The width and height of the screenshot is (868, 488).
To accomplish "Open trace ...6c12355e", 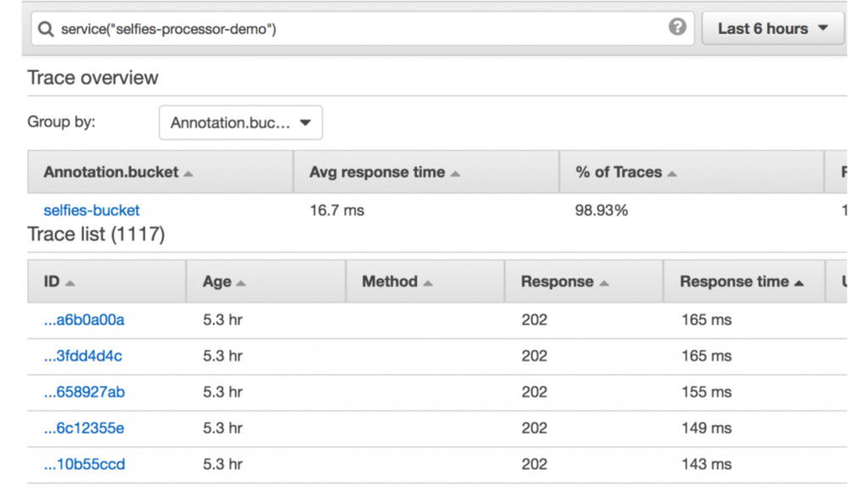I will tap(84, 428).
